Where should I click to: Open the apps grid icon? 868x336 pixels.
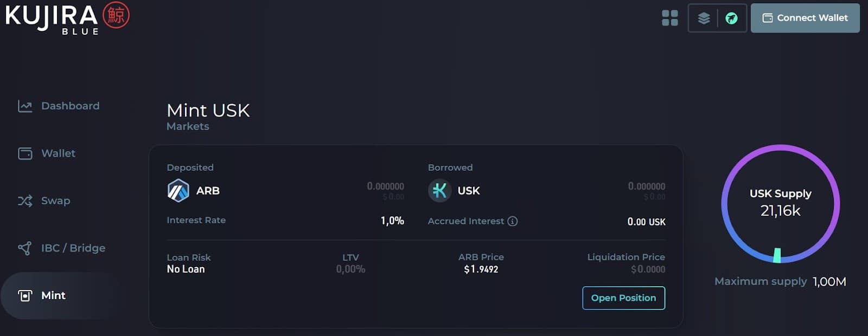670,18
